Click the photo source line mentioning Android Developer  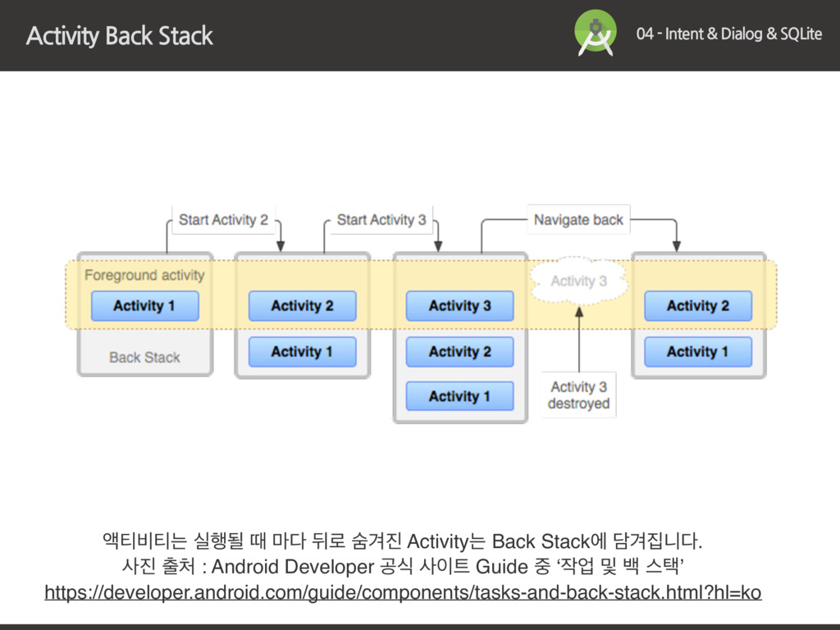click(x=403, y=566)
